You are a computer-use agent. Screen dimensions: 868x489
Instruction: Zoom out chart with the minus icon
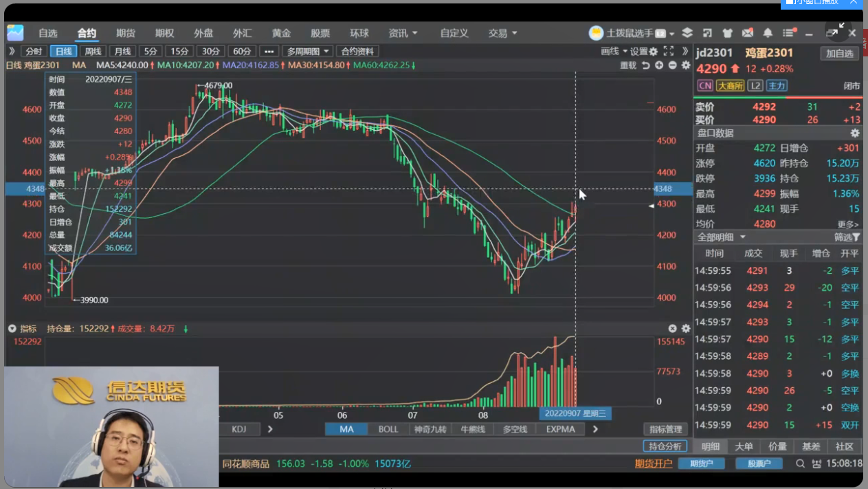click(x=673, y=65)
